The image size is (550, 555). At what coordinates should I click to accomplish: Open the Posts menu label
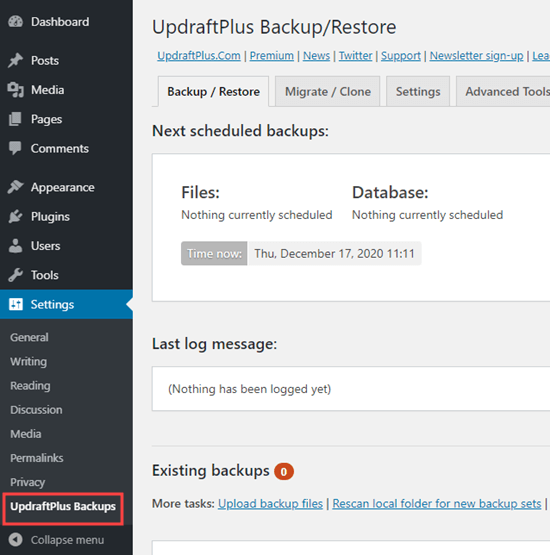tap(45, 61)
